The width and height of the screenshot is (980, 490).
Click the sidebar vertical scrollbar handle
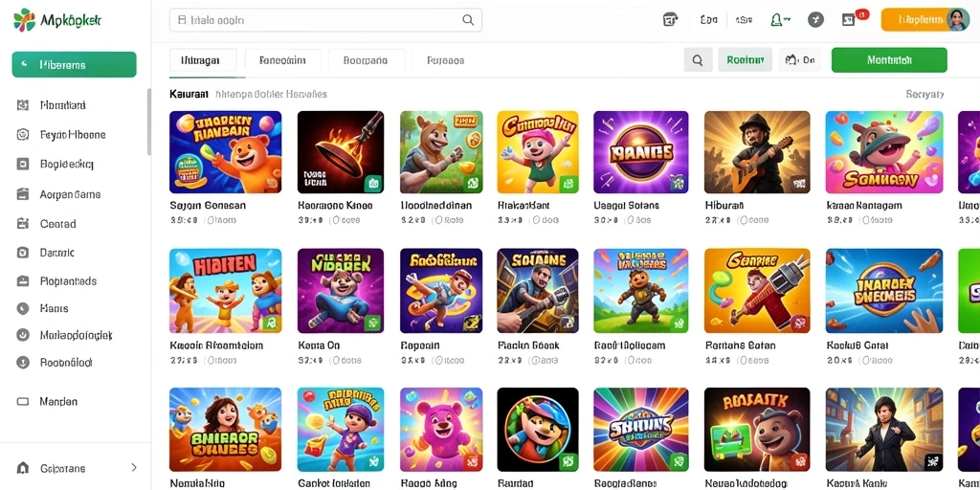pyautogui.click(x=148, y=122)
